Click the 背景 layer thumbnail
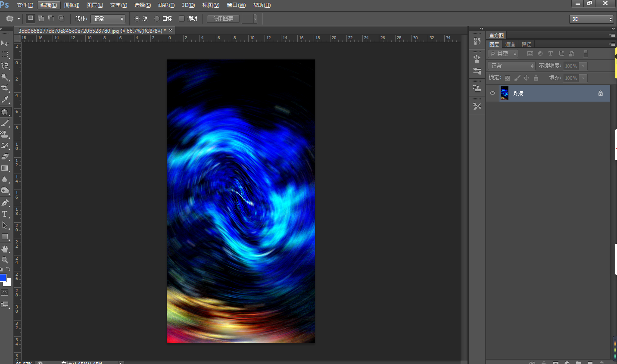This screenshot has width=617, height=364. (x=504, y=93)
